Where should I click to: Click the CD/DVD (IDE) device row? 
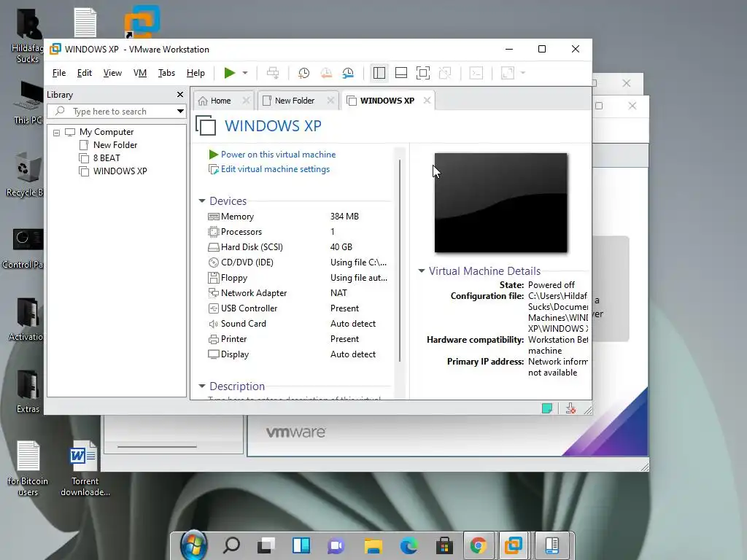click(298, 262)
